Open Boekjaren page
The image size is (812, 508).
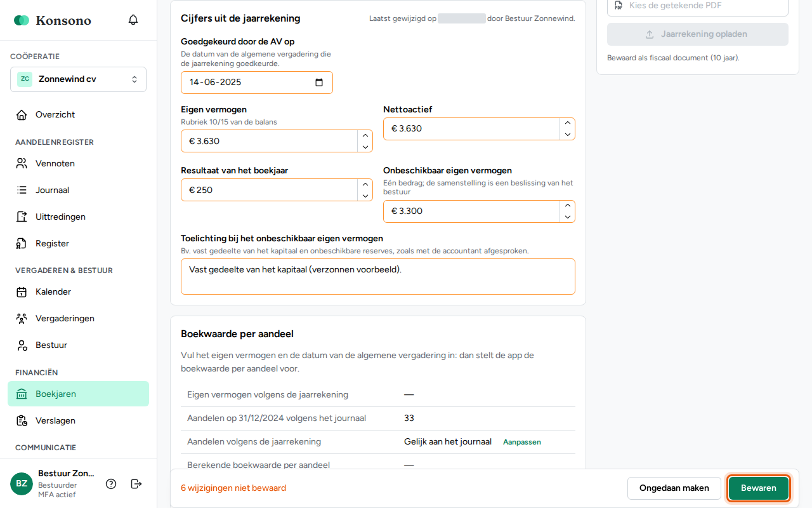click(78, 394)
